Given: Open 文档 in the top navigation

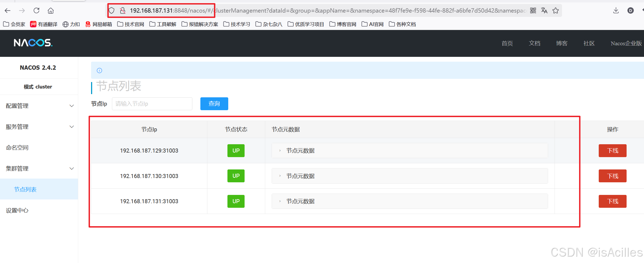Looking at the screenshot, I should point(534,43).
